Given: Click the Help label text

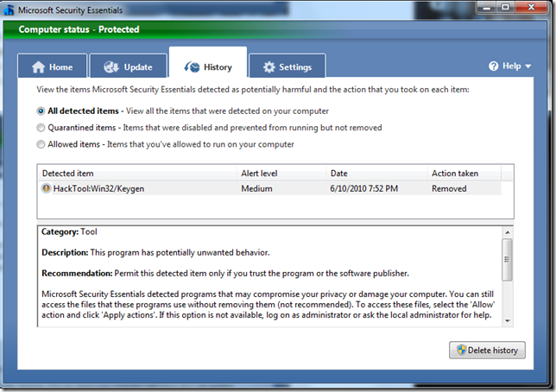Looking at the screenshot, I should 512,66.
